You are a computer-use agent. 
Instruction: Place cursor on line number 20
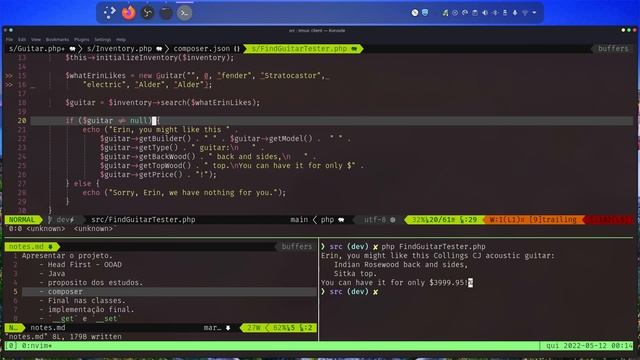(x=22, y=121)
